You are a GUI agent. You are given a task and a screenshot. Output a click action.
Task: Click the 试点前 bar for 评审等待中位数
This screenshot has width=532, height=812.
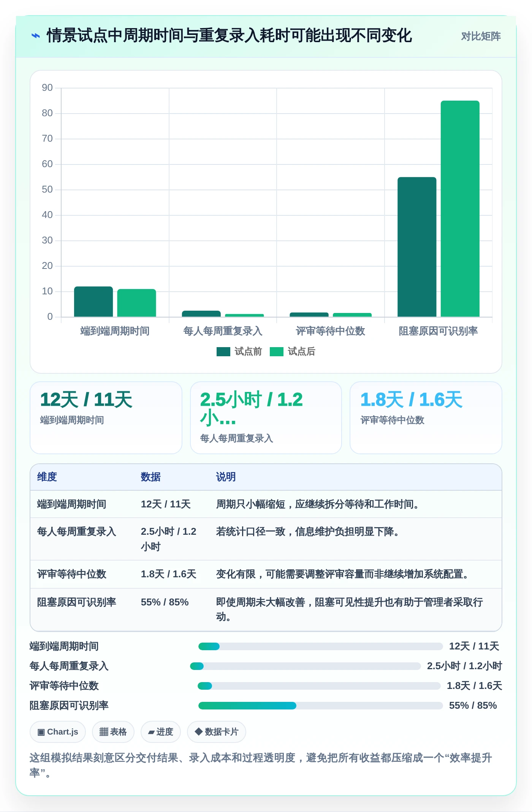point(309,314)
